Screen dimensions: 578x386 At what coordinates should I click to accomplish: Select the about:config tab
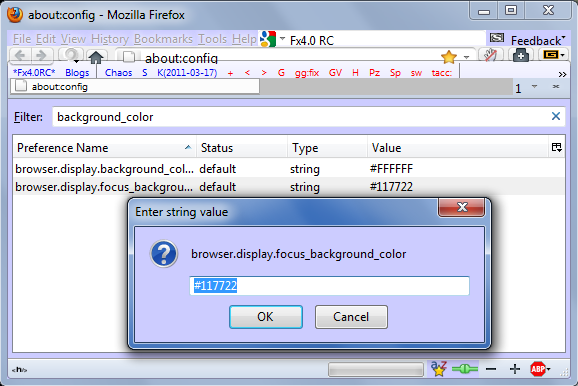tap(135, 87)
